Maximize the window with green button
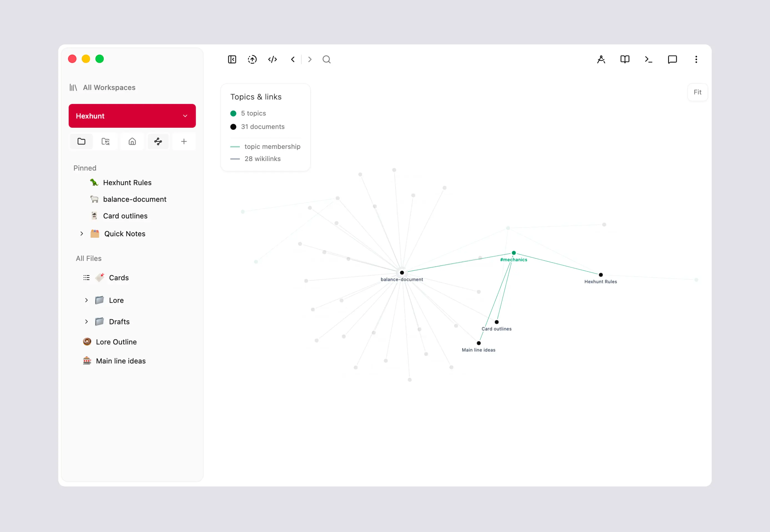770x532 pixels. click(x=100, y=59)
